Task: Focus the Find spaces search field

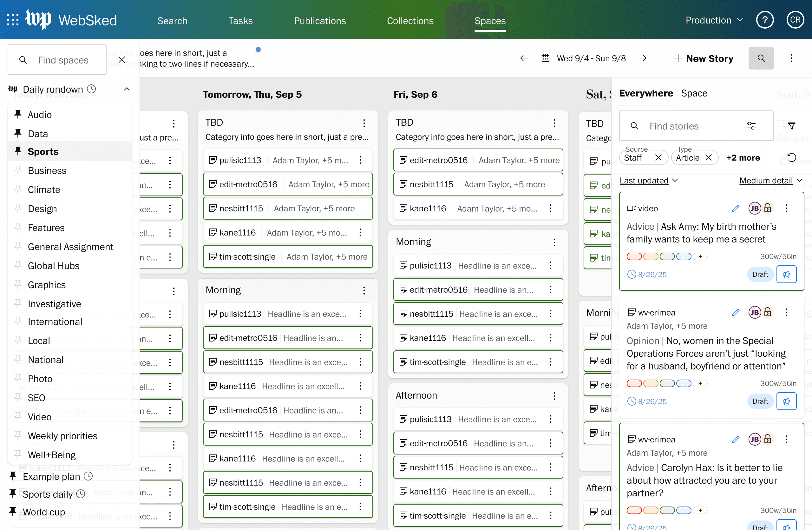Action: pos(57,60)
